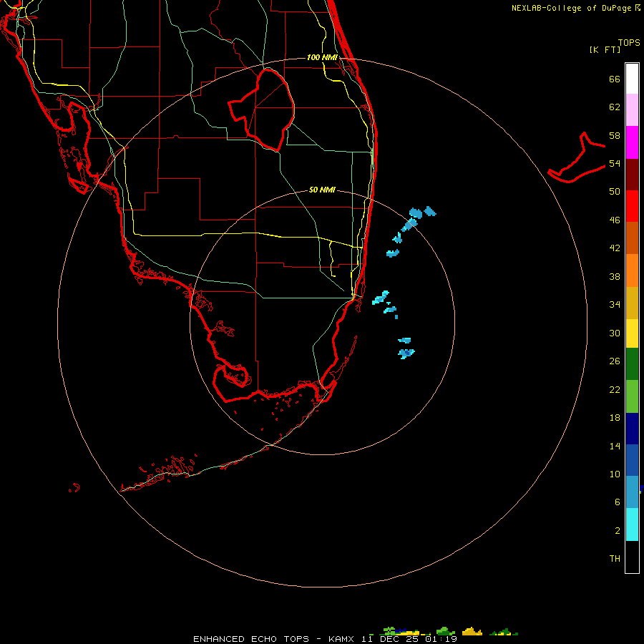Image resolution: width=644 pixels, height=644 pixels.
Task: Click the 26 legend value
Action: 615,361
